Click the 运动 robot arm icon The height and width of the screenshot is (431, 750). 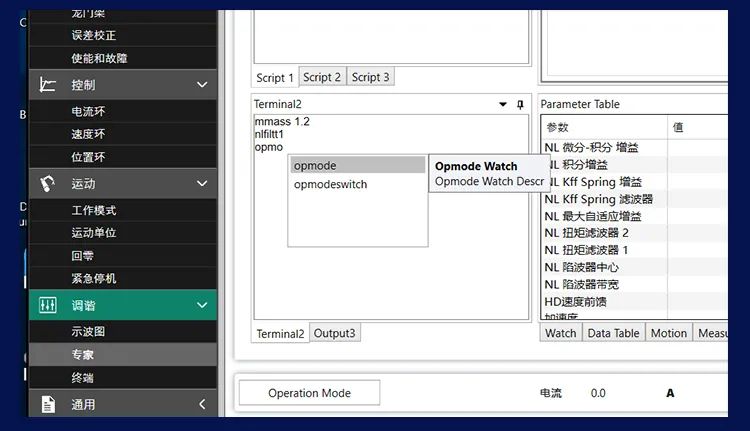[47, 183]
